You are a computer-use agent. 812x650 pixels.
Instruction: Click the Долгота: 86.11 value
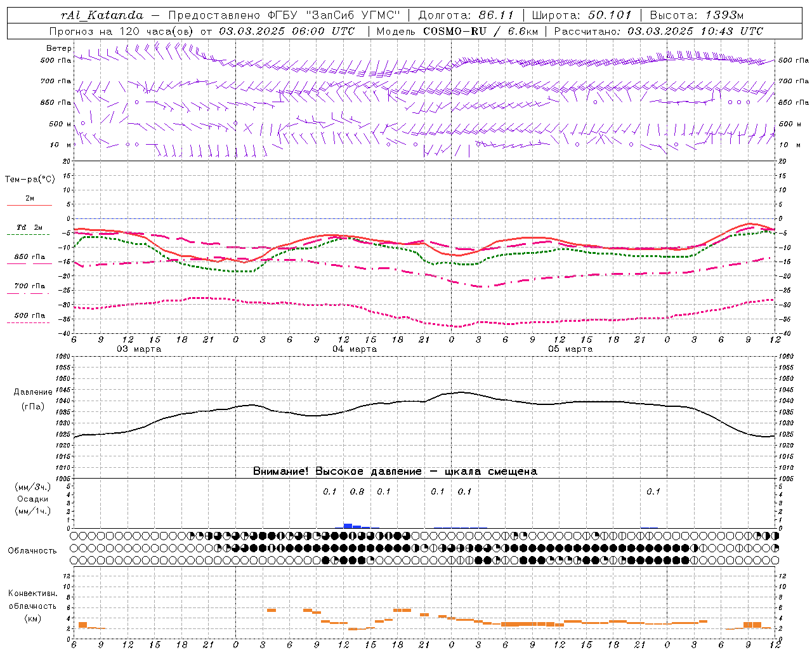(x=466, y=15)
